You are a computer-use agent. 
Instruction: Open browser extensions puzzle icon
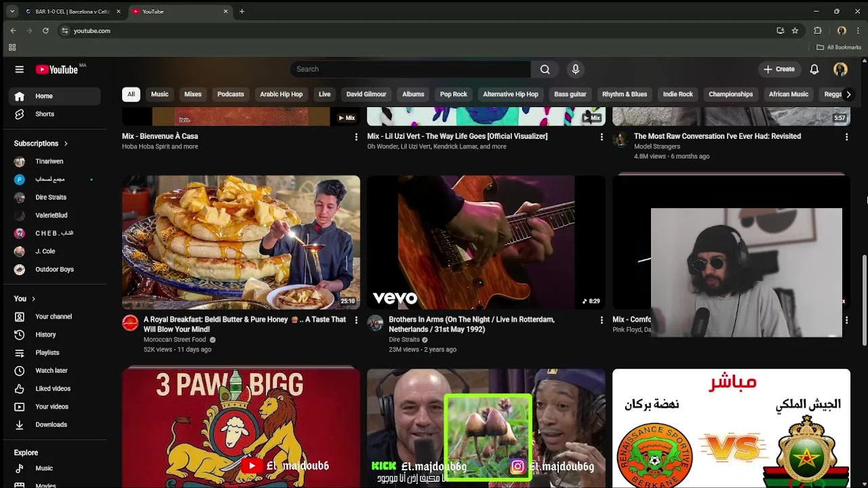point(818,30)
